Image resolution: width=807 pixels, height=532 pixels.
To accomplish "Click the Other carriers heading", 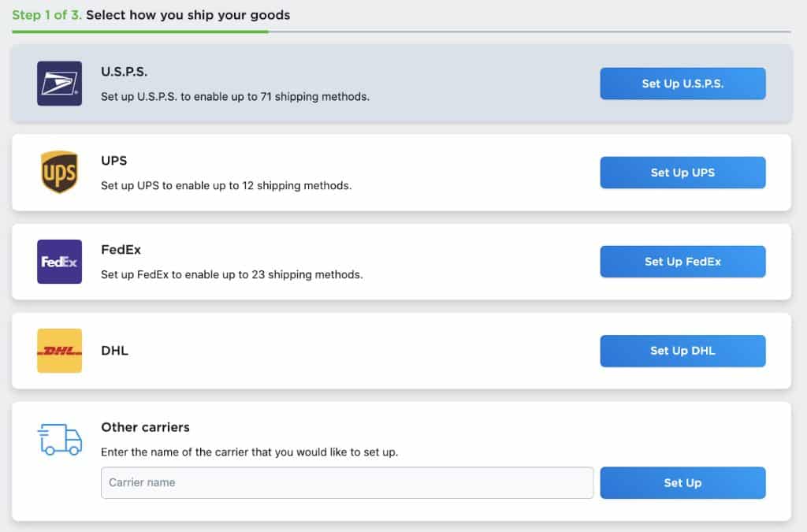I will 145,427.
